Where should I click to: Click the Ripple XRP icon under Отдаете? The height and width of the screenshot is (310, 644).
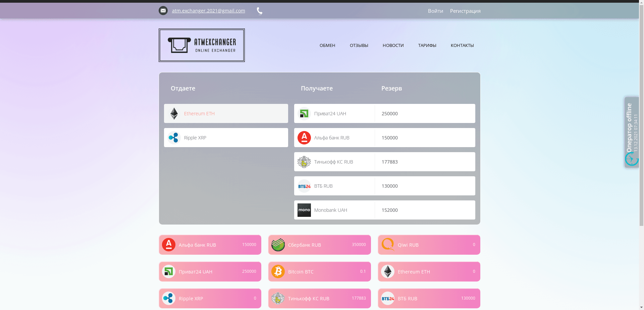pos(174,138)
